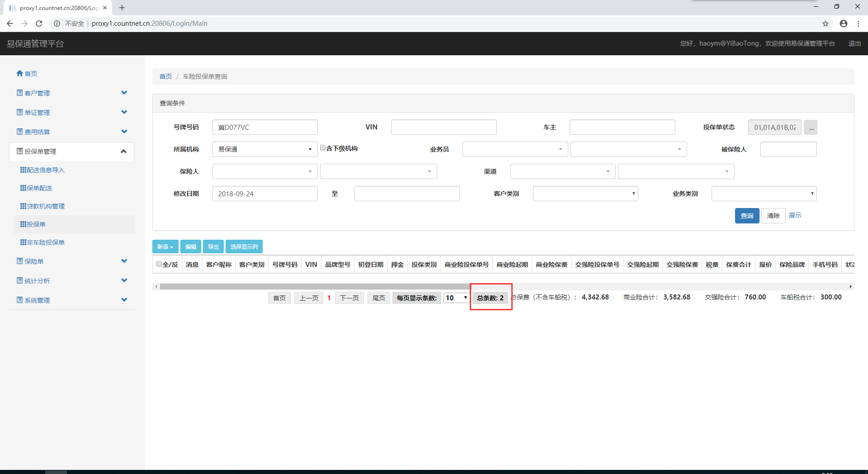
Task: Click the home icon in the sidebar
Action: coord(19,73)
